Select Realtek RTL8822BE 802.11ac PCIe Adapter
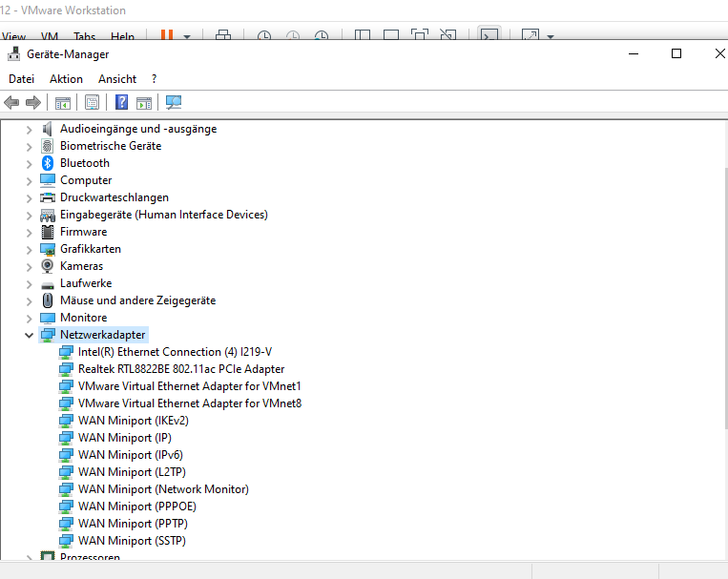This screenshot has height=579, width=728. [x=181, y=369]
